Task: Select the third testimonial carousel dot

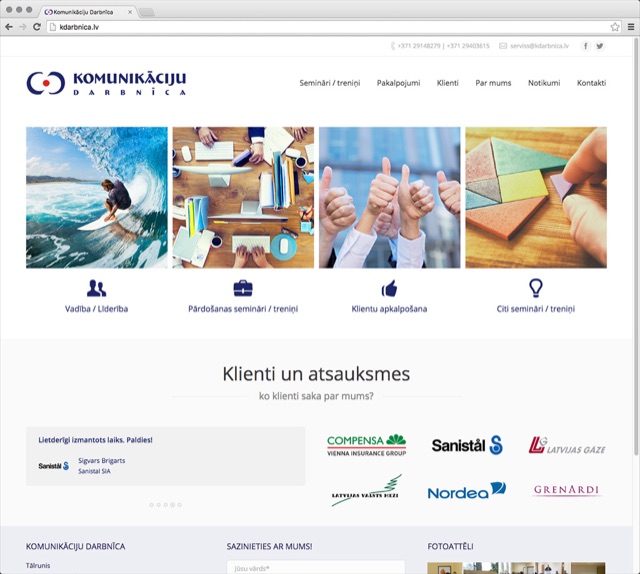Action: (x=165, y=505)
